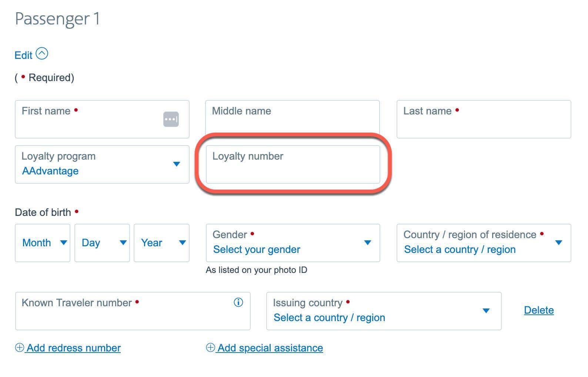This screenshot has width=588, height=377.
Task: Click the Delete link
Action: coord(539,310)
